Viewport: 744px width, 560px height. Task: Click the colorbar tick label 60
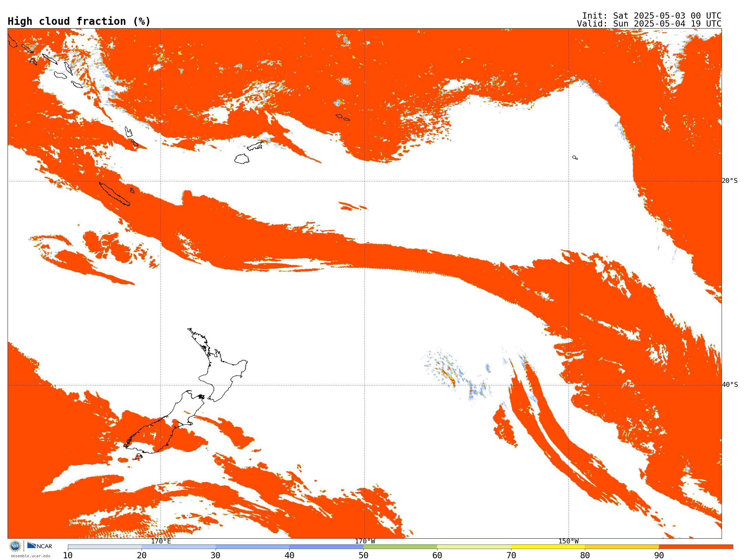click(x=437, y=556)
